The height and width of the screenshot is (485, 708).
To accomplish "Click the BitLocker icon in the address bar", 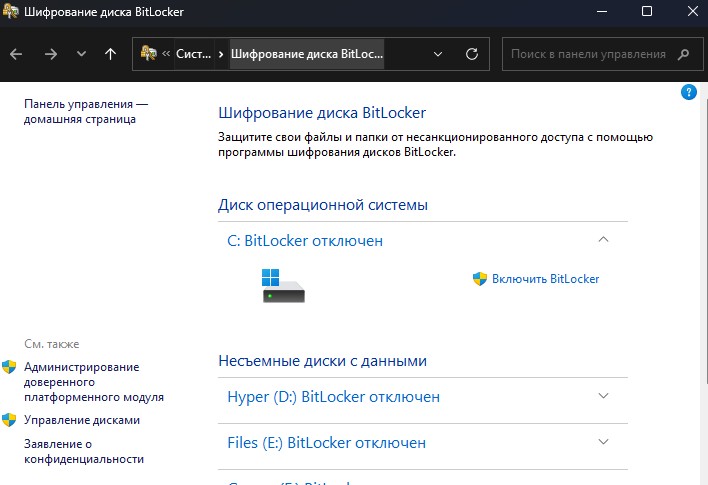I will coord(149,53).
